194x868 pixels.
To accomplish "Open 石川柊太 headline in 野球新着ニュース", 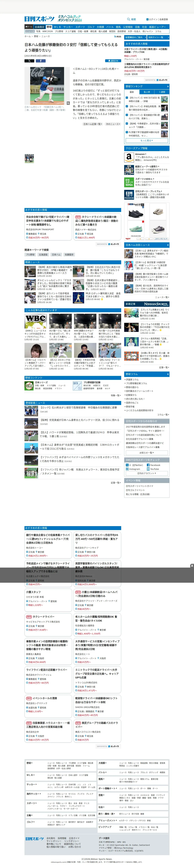I will click(78, 408).
